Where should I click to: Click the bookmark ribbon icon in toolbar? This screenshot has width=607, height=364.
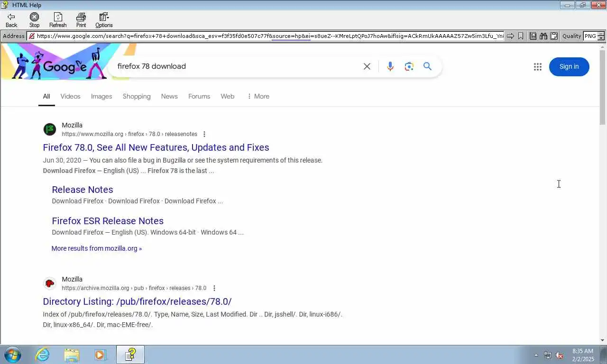[x=521, y=36]
